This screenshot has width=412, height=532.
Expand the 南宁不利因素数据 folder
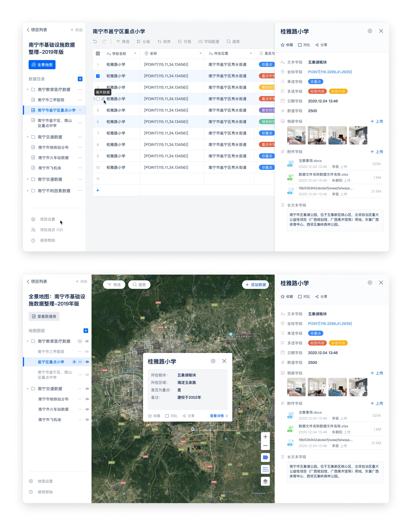(28, 191)
